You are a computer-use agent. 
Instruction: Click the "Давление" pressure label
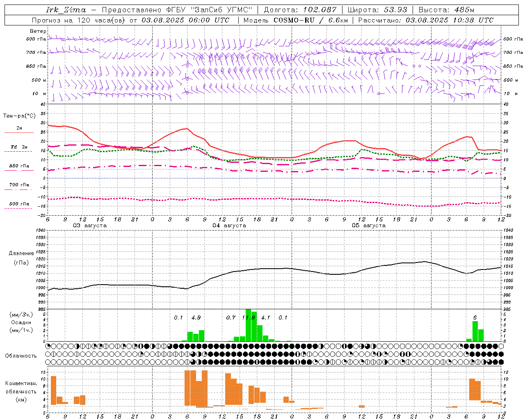pos(21,253)
